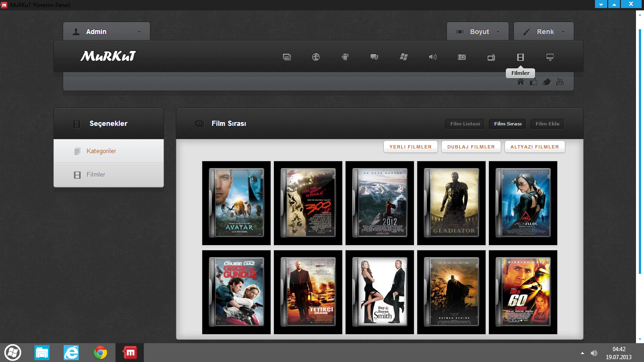Open the image gallery icon in navbar
Image resolution: width=644 pixels, height=362 pixels.
pos(287,57)
